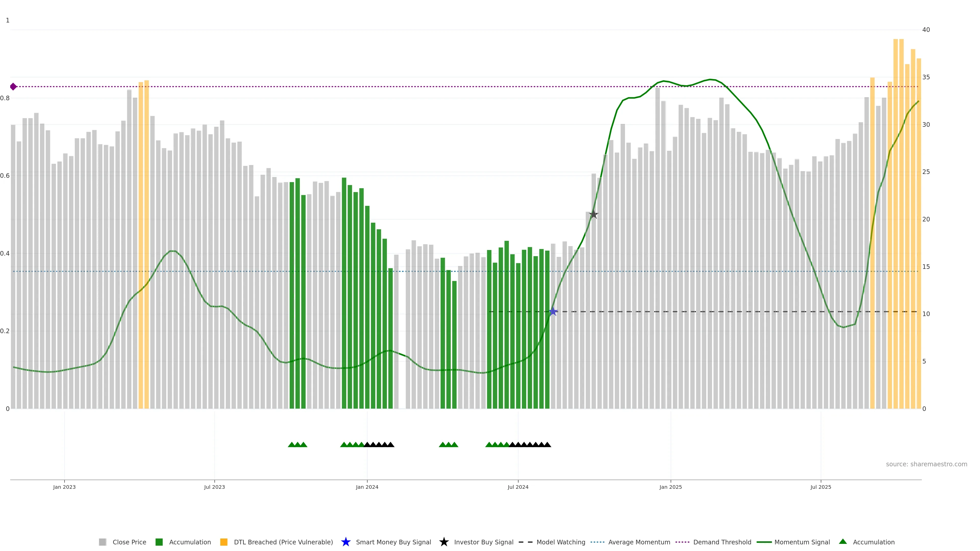Screen dimensions: 980x551
Task: Click the green triangle Accumulation legend icon
Action: [843, 542]
